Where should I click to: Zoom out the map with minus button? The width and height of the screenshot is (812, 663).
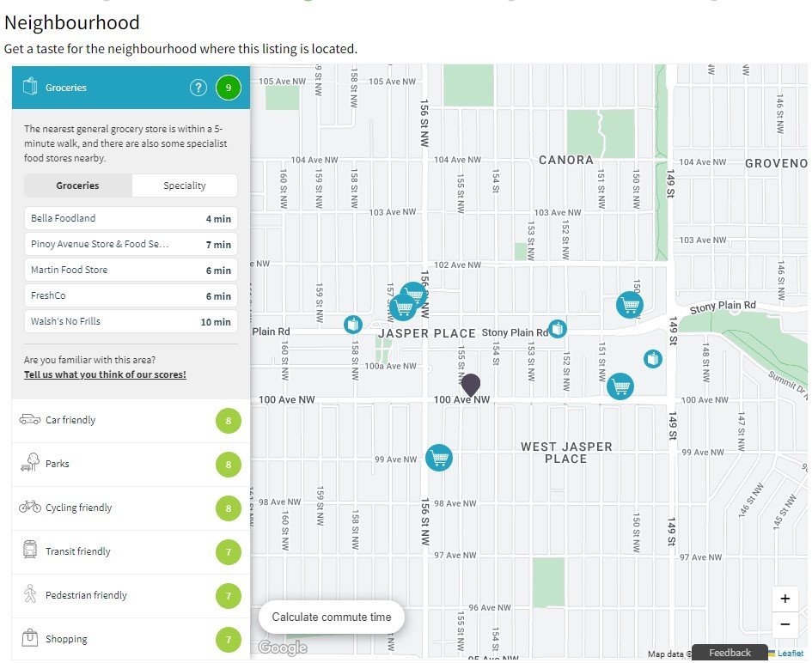[x=785, y=624]
